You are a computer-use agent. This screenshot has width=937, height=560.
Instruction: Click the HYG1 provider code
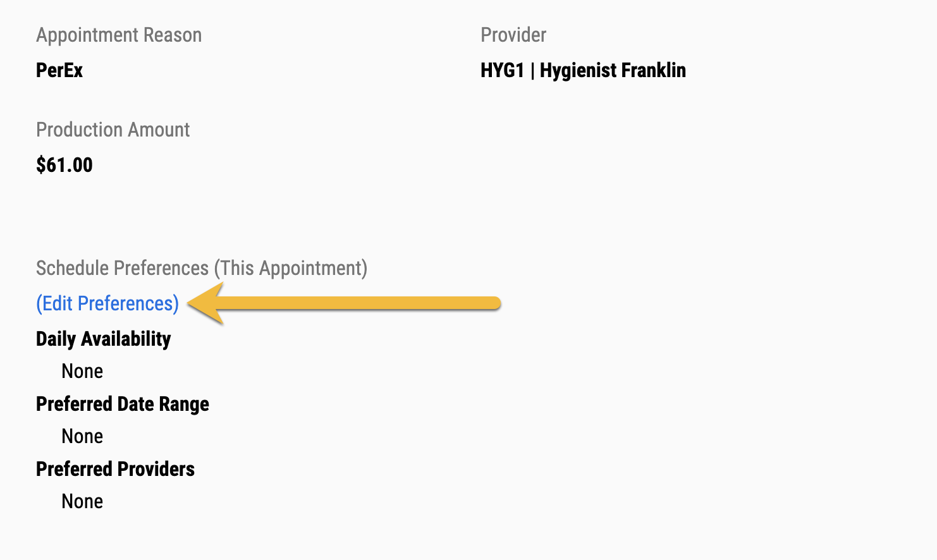(x=503, y=70)
